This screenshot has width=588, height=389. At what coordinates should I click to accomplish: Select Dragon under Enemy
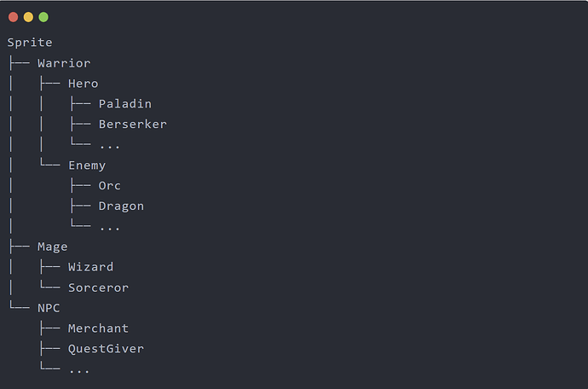point(122,206)
